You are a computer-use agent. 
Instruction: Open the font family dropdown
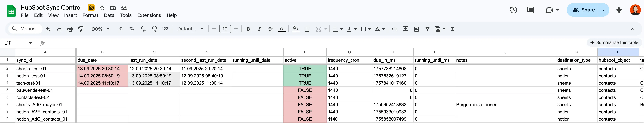[x=190, y=29]
